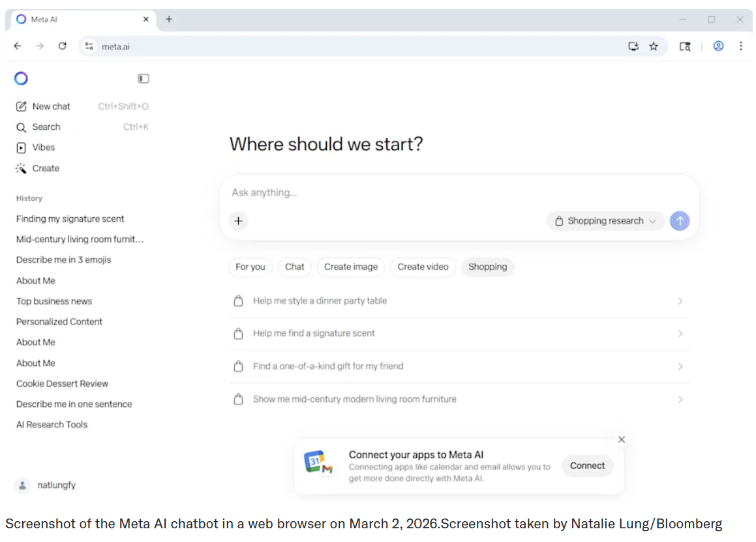Viewport: 756px width, 542px height.
Task: Open 'Mid-century living room furnit…' history chat
Action: tap(80, 239)
